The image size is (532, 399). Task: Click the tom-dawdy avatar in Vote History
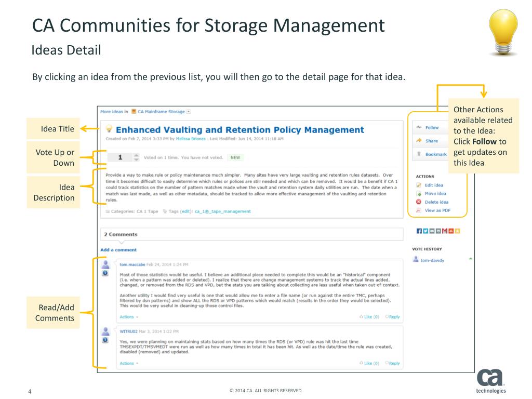click(x=416, y=260)
